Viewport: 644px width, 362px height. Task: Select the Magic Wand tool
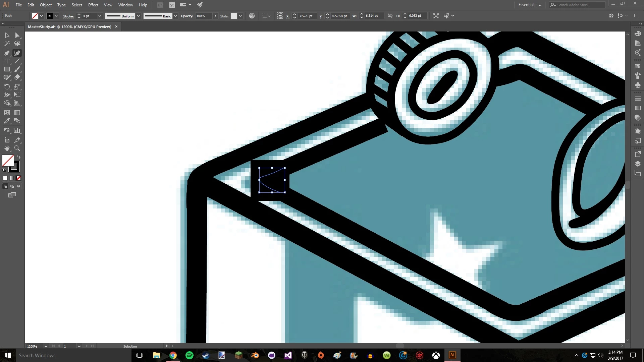click(7, 44)
